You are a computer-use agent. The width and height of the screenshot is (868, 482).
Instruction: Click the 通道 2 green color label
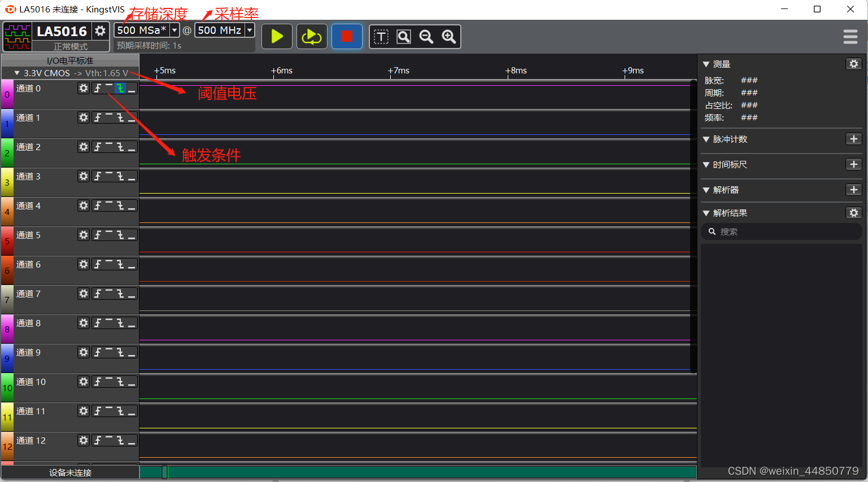(7, 153)
